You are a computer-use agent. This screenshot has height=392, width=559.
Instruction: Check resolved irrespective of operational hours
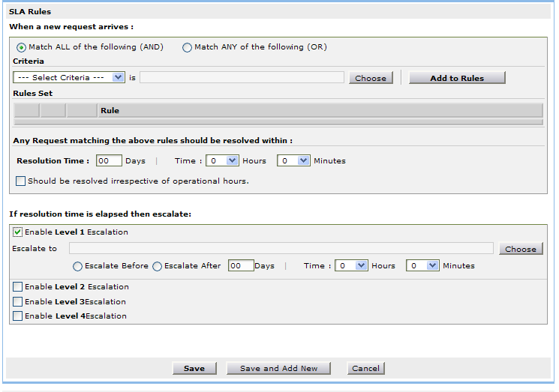coord(20,181)
